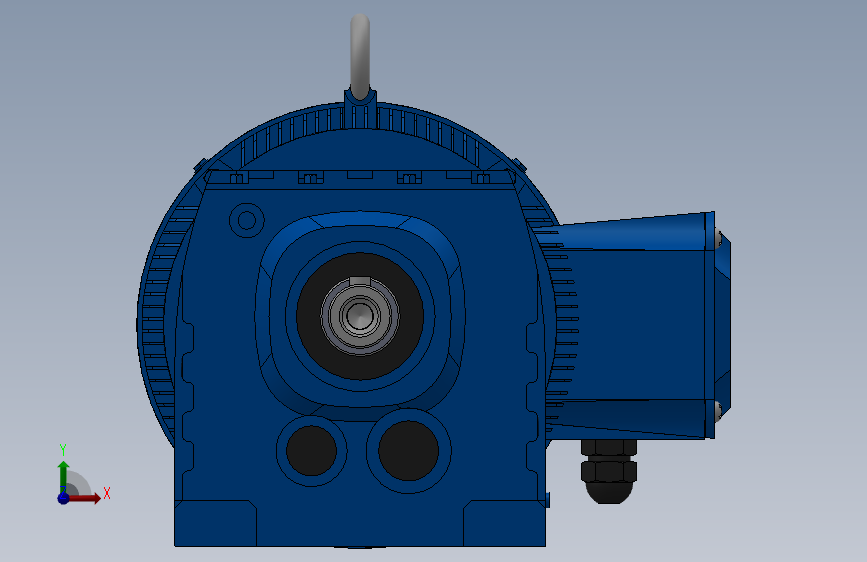Select the right mounting foot of the gearbox
867x562 pixels.
point(504,523)
